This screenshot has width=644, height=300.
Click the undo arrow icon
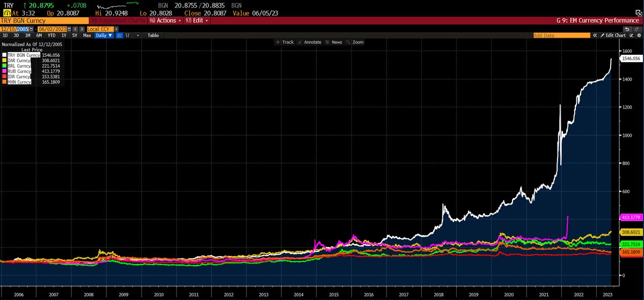(x=627, y=29)
